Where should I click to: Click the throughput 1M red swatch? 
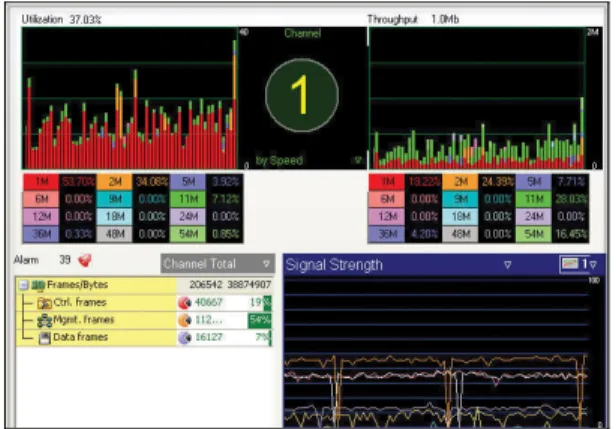pyautogui.click(x=387, y=182)
